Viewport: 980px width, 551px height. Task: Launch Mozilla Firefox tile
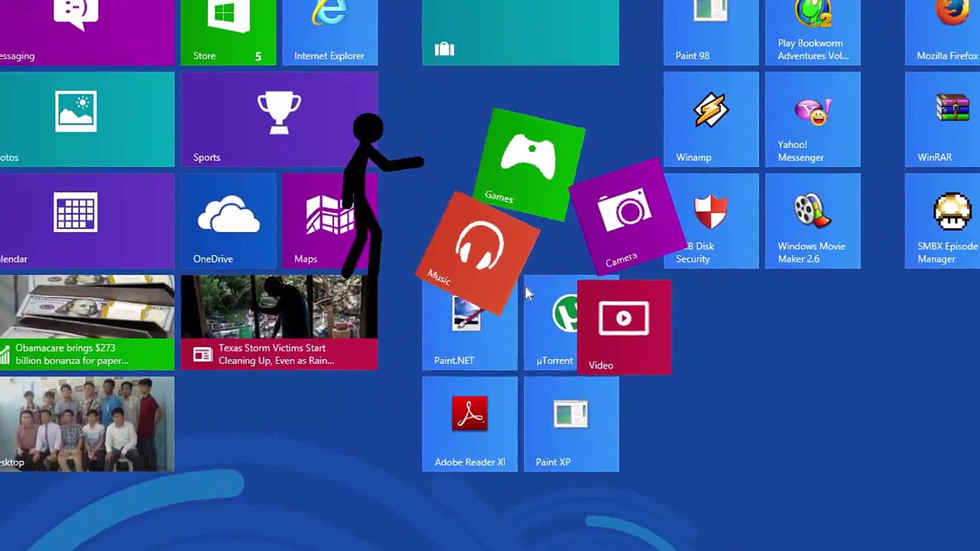pyautogui.click(x=942, y=32)
